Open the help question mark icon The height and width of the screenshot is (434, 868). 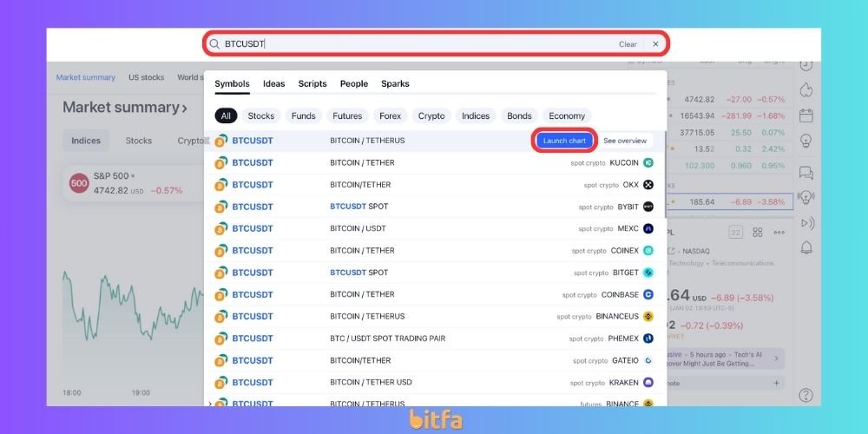(x=806, y=395)
